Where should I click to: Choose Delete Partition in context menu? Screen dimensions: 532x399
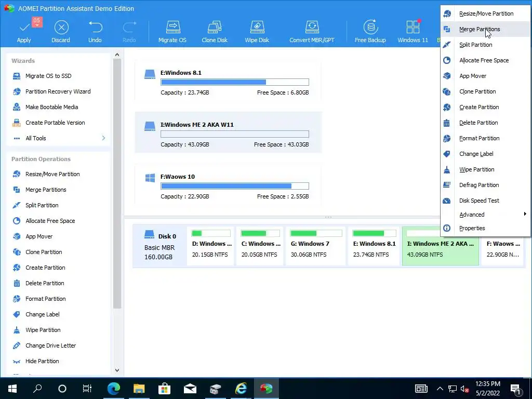point(486,123)
